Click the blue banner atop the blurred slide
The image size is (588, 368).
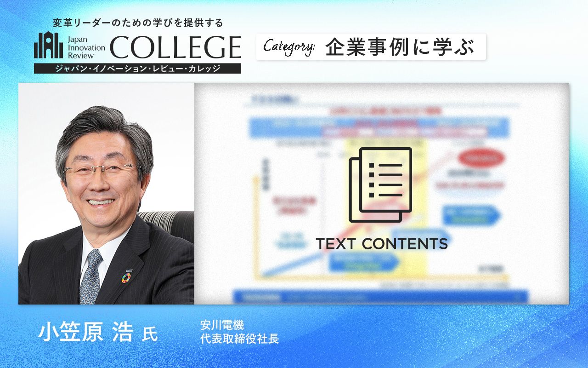[379, 128]
